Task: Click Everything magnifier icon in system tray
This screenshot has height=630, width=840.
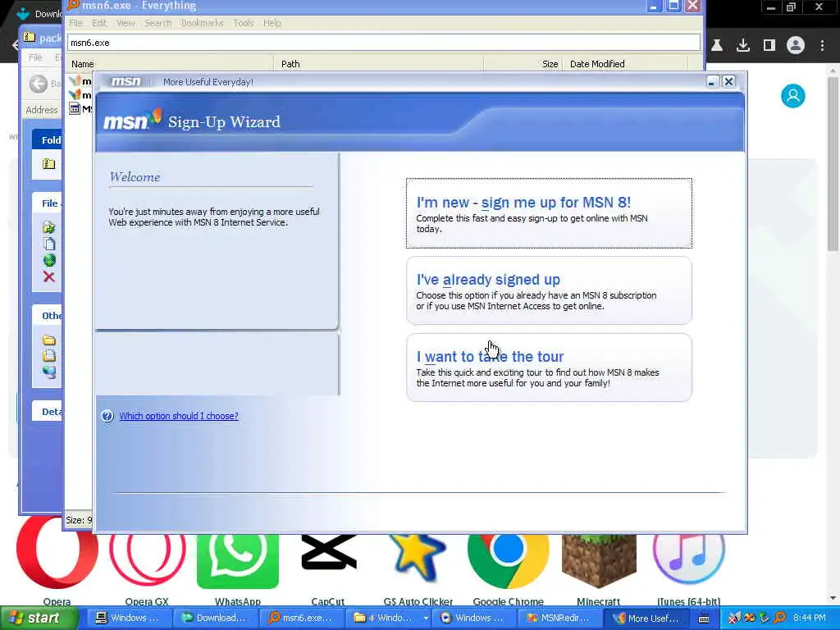Action: click(780, 618)
